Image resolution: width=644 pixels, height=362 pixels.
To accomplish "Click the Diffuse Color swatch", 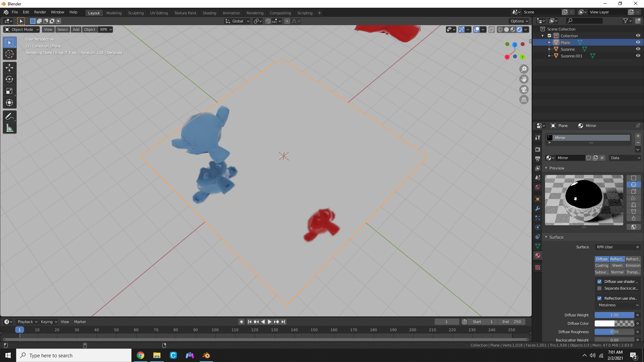I will click(x=614, y=323).
